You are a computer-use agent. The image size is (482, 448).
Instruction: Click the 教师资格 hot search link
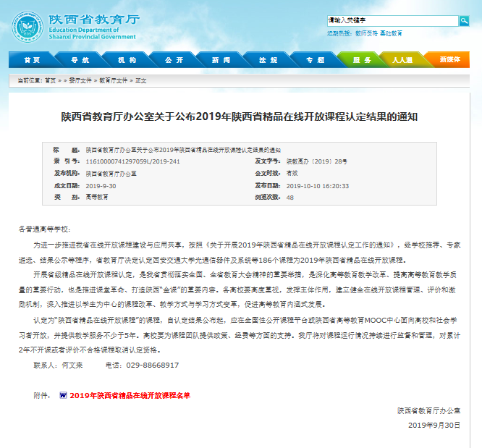[365, 33]
